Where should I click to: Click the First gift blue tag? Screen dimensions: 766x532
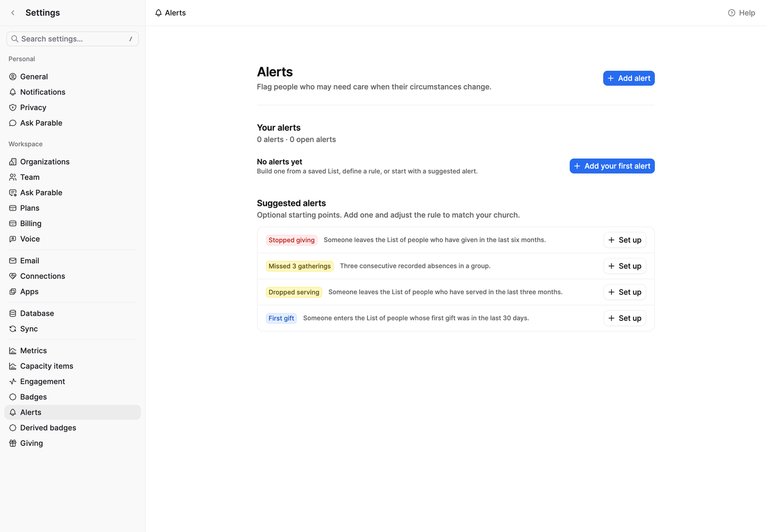point(281,318)
